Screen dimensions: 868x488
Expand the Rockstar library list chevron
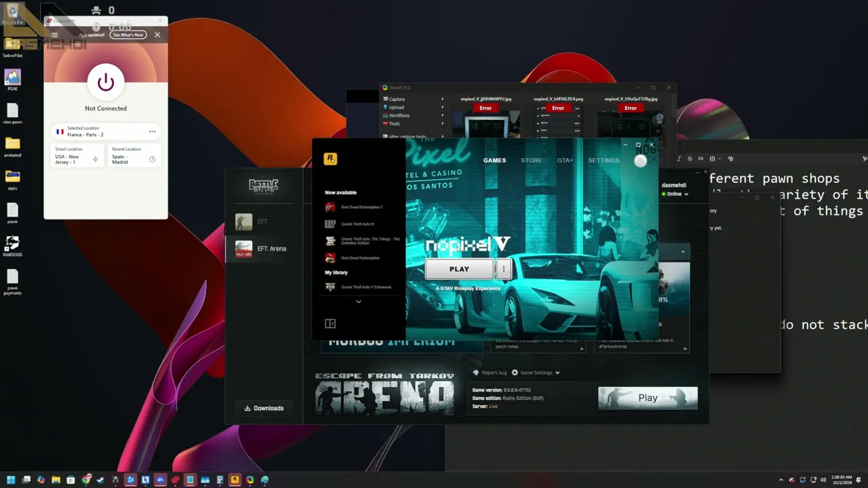coord(359,302)
